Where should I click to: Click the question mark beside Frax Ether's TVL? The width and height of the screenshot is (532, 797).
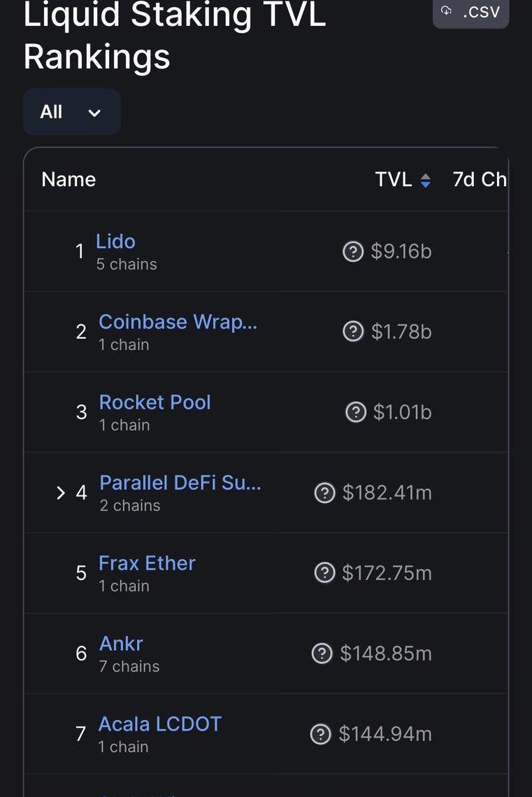324,573
